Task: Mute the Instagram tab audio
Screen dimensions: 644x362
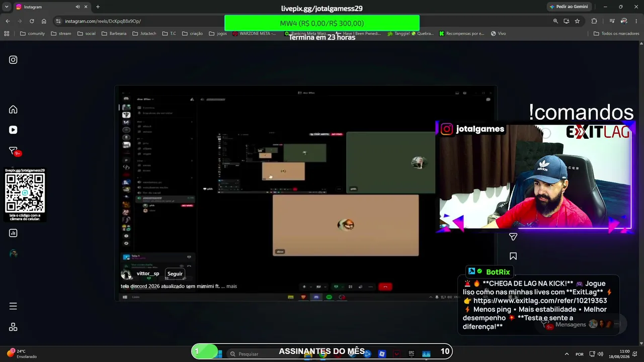Action: [77, 7]
